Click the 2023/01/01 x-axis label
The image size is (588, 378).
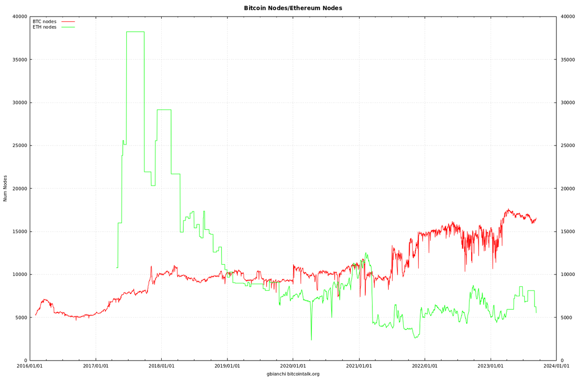tap(490, 366)
